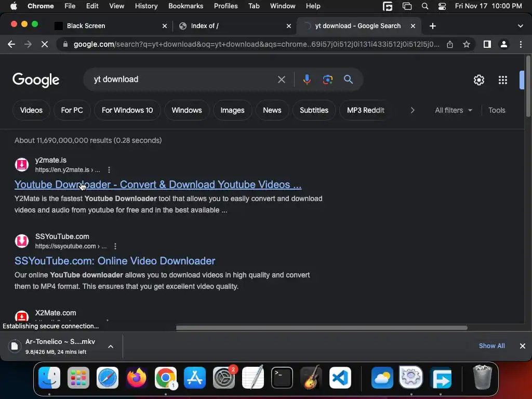Clear the search box text
The width and height of the screenshot is (532, 399).
[x=281, y=79]
